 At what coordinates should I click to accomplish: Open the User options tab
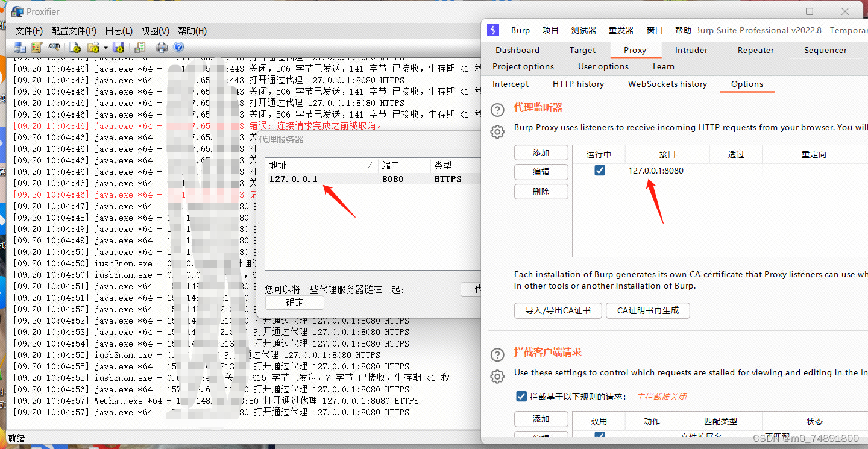[x=603, y=66]
